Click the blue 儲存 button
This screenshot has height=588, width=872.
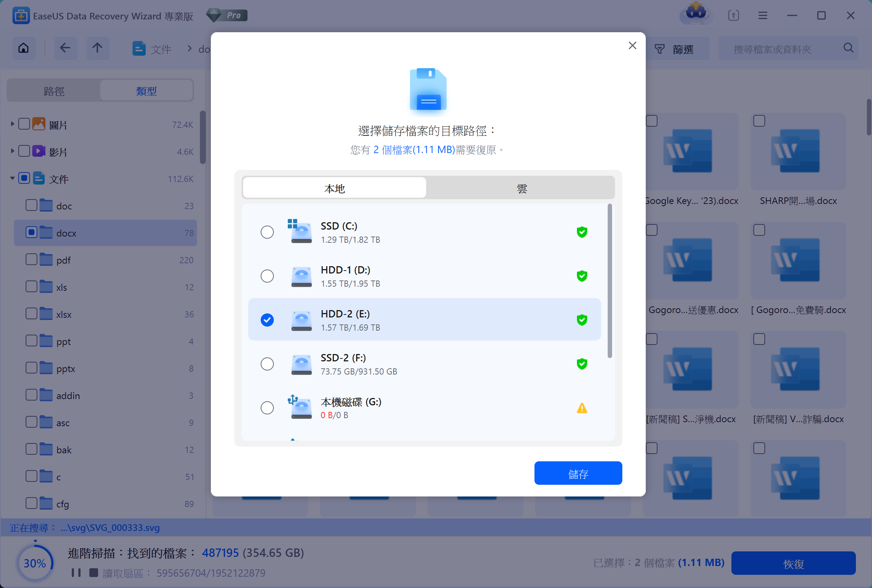(x=578, y=473)
